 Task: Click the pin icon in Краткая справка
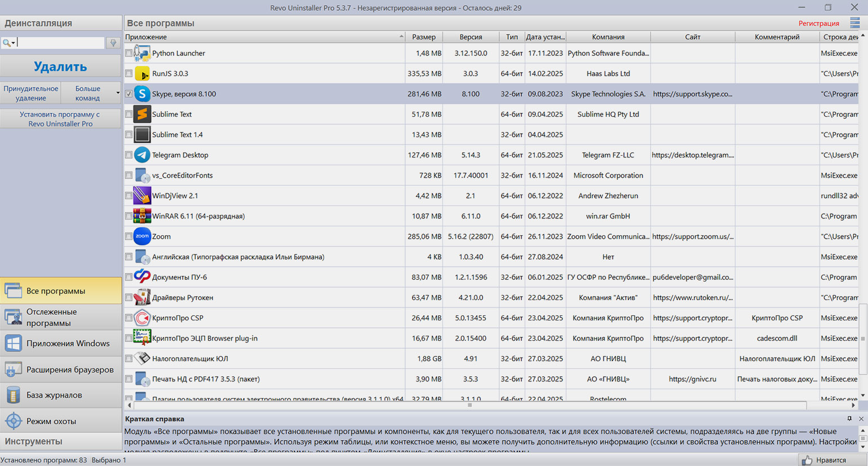click(x=849, y=419)
